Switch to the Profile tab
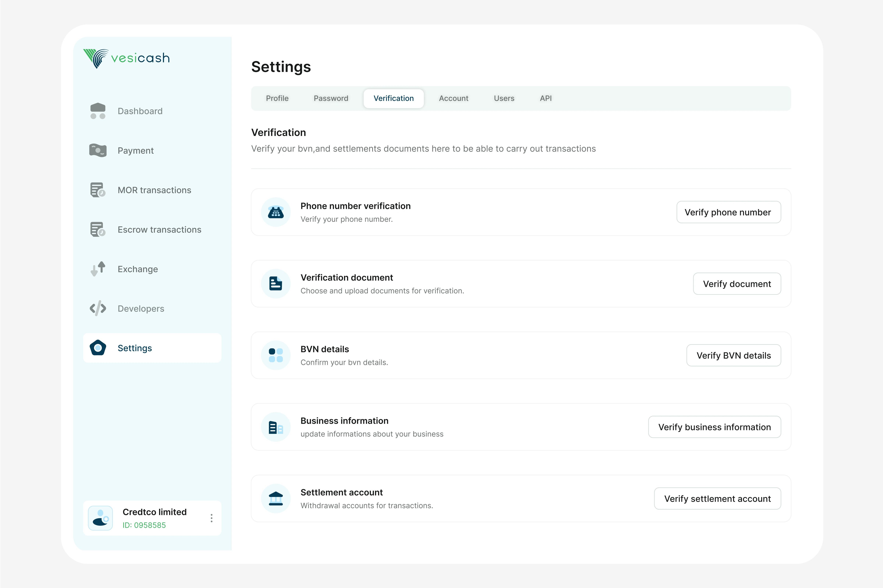Viewport: 883px width, 588px height. tap(277, 98)
